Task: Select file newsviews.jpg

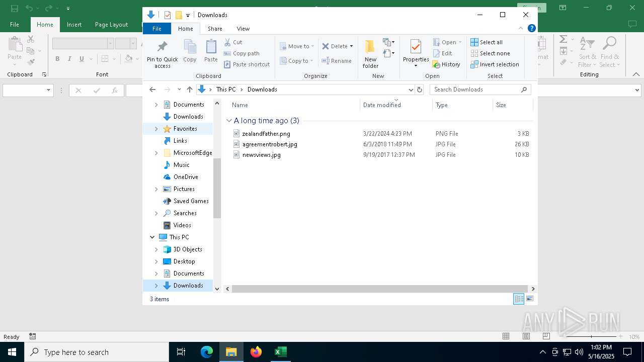Action: pyautogui.click(x=262, y=155)
